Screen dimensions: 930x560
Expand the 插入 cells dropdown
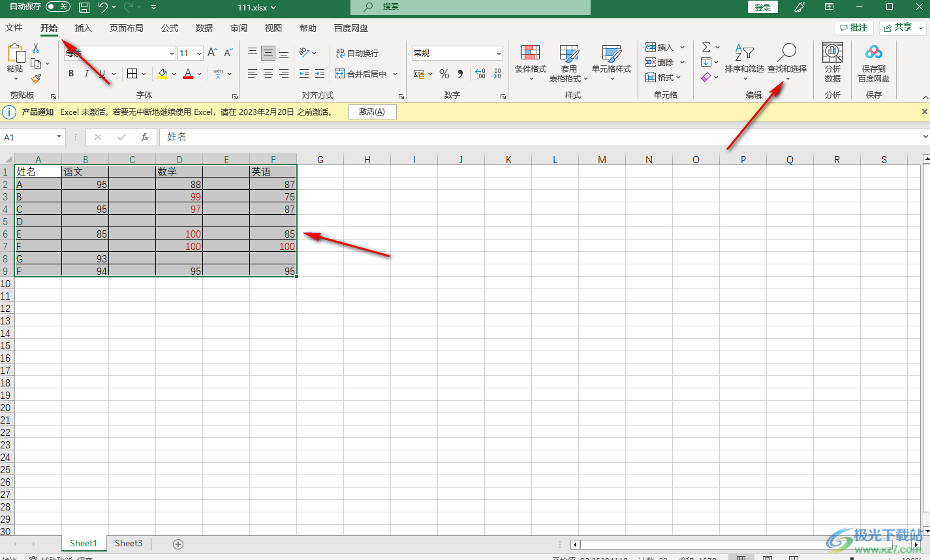683,47
